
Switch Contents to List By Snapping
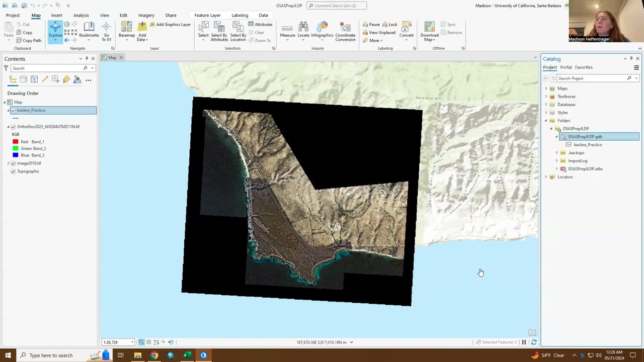55,79
